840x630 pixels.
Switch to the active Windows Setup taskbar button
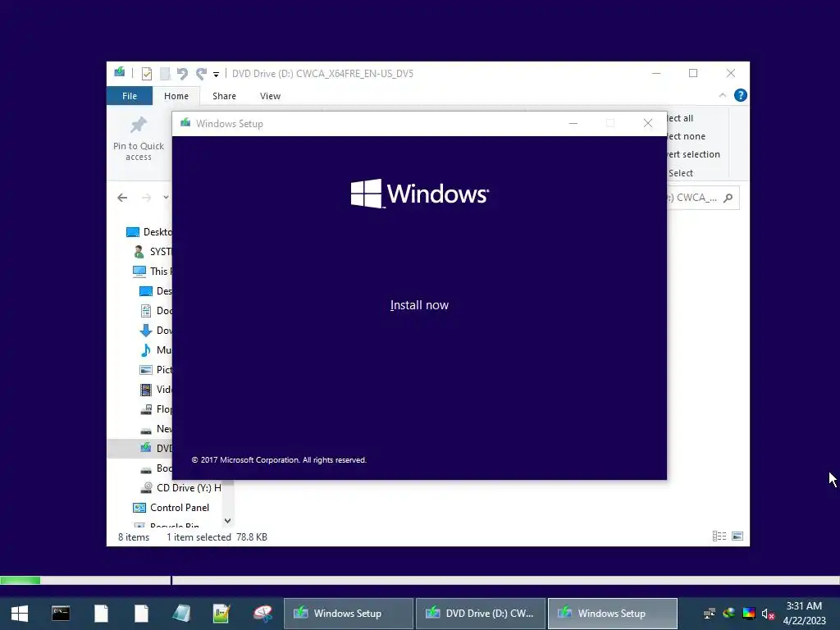click(x=613, y=614)
